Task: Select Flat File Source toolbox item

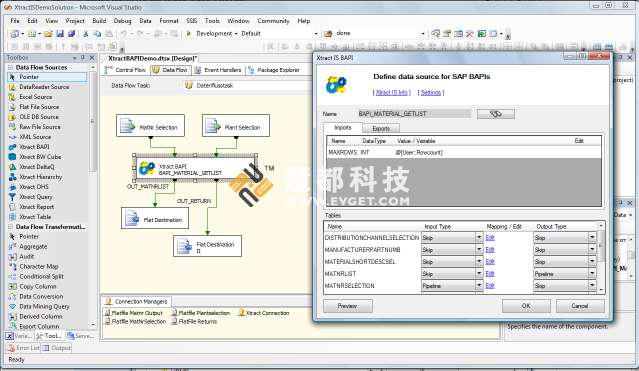Action: coord(39,107)
